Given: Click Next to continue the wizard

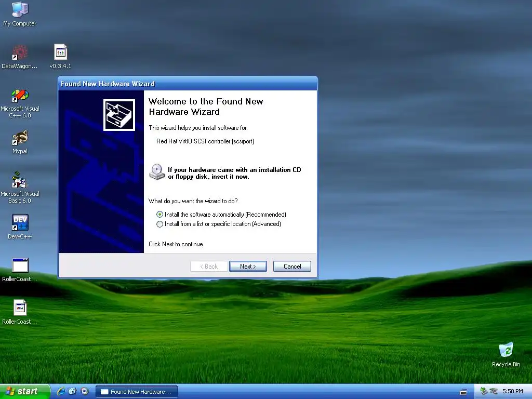Looking at the screenshot, I should point(248,267).
